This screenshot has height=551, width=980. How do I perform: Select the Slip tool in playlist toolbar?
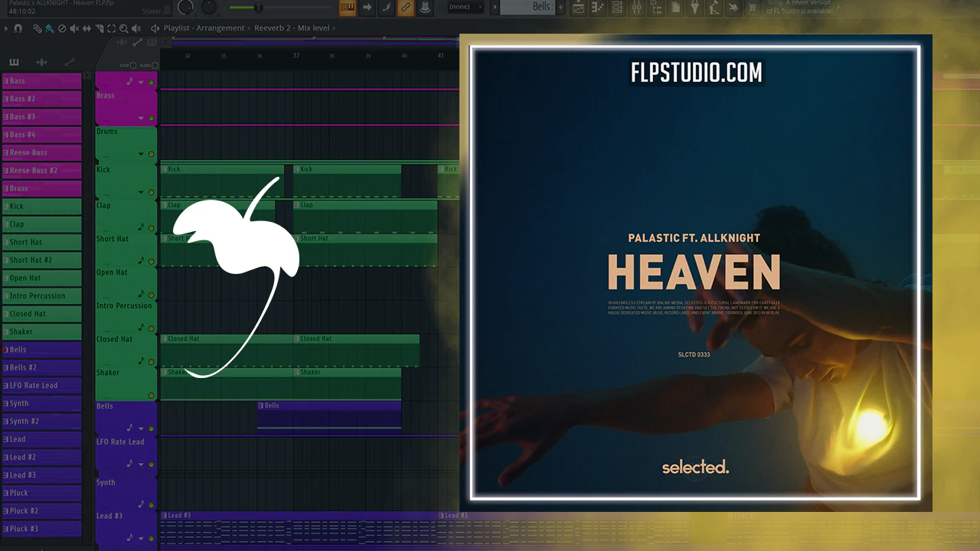click(87, 28)
